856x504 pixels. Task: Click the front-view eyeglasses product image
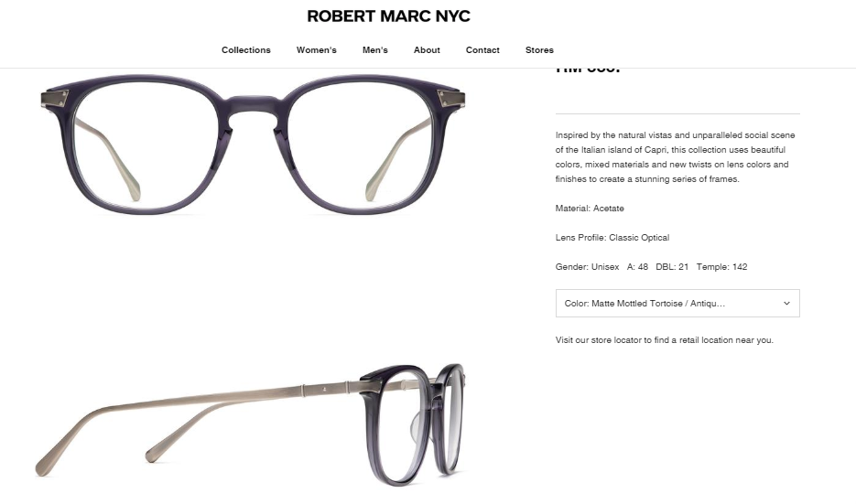click(254, 144)
